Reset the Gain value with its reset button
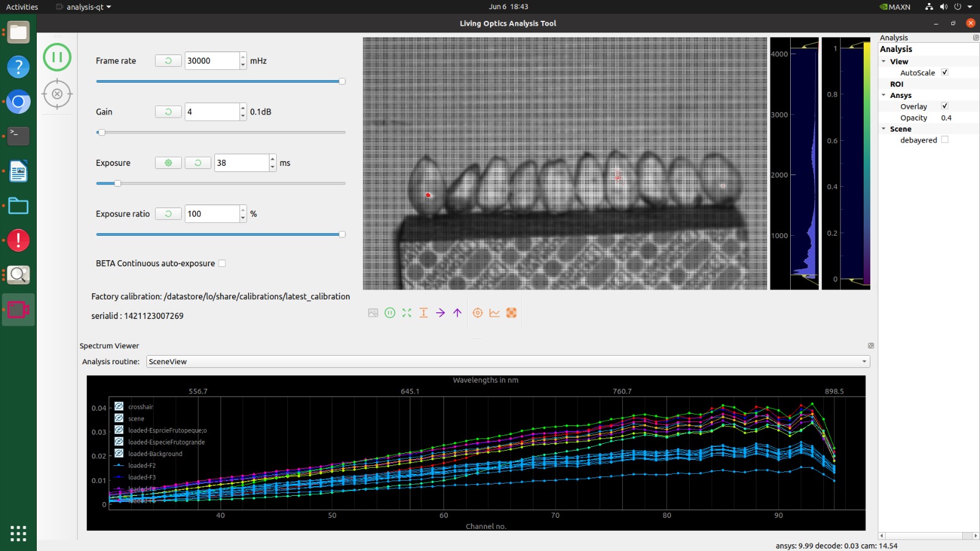 coord(168,111)
